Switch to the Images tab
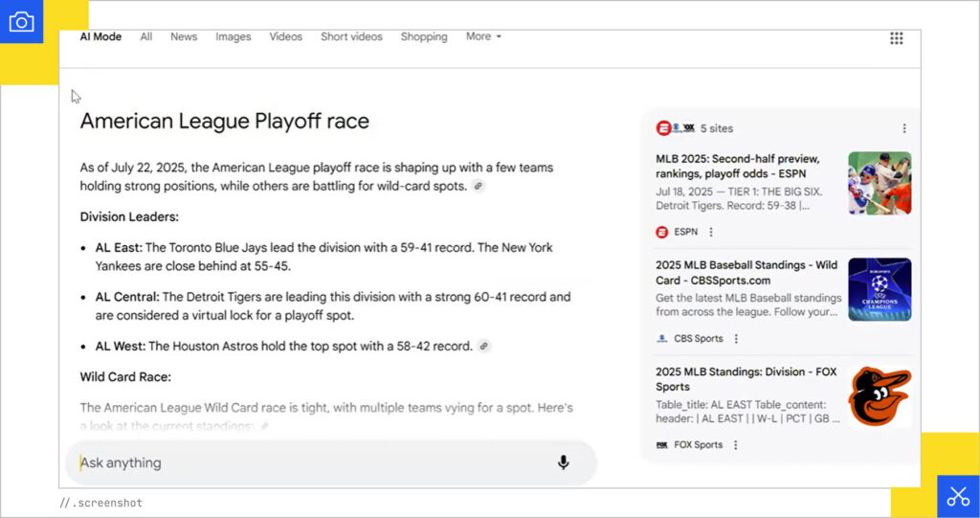This screenshot has height=518, width=980. (x=234, y=37)
